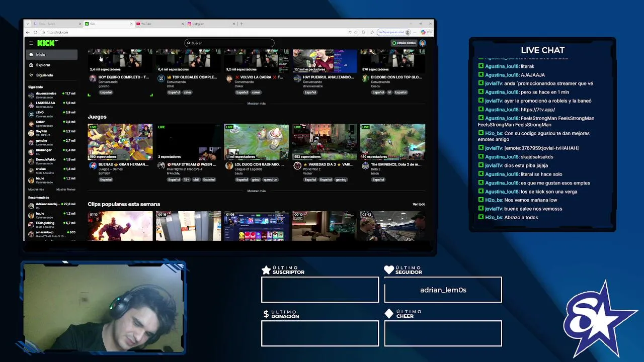Click the green KICK logo
Screen dimensions: 644x362
[47, 43]
